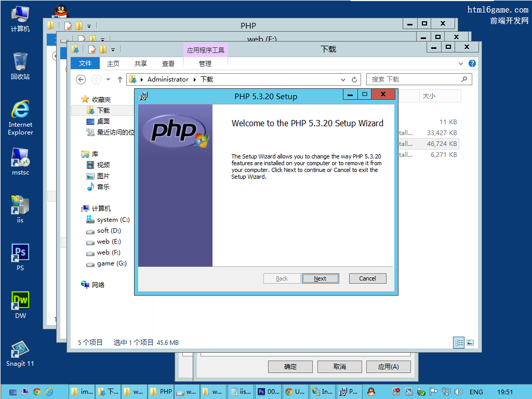532x399 pixels.
Task: Open iis desktop shortcut
Action: (20, 209)
